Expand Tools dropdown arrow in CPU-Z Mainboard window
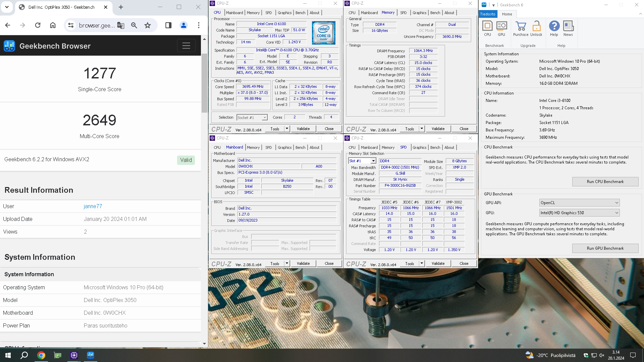The image size is (644, 362). (287, 263)
